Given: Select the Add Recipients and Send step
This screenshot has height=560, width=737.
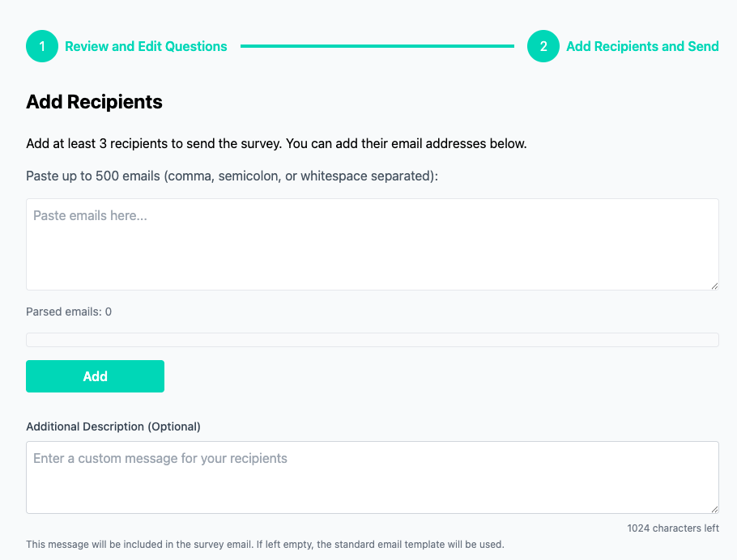Looking at the screenshot, I should point(642,47).
